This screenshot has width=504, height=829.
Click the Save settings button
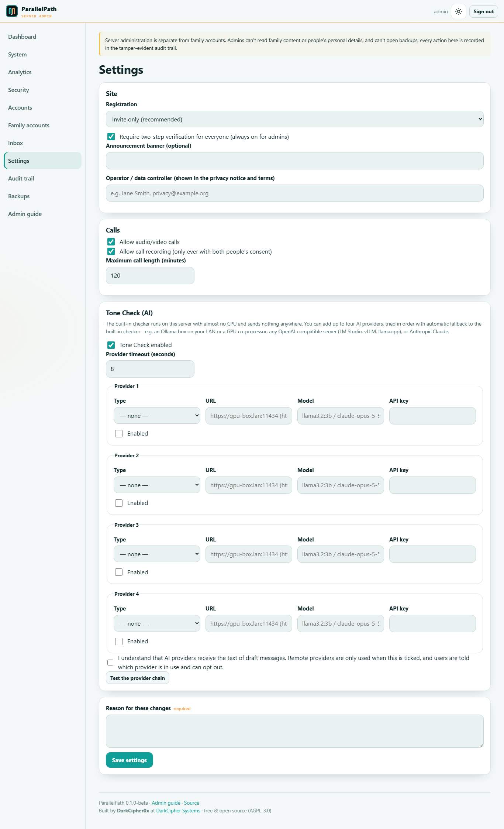[x=130, y=760]
